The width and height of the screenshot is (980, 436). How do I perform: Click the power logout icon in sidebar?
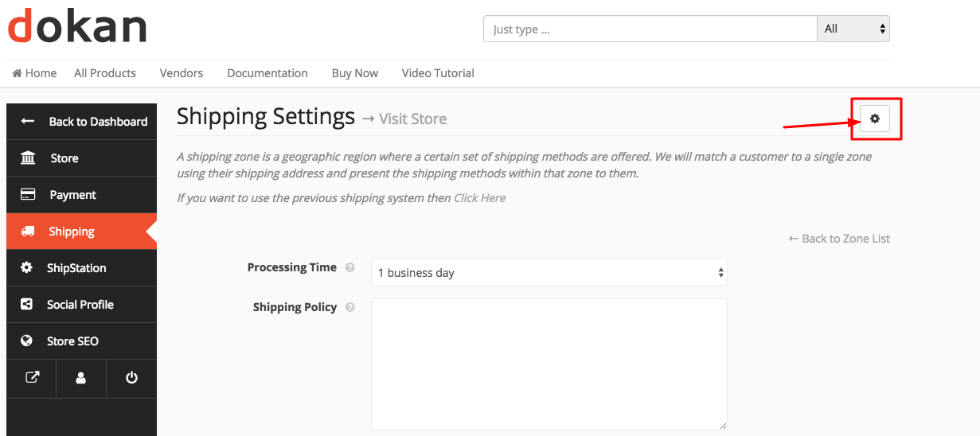[x=132, y=378]
